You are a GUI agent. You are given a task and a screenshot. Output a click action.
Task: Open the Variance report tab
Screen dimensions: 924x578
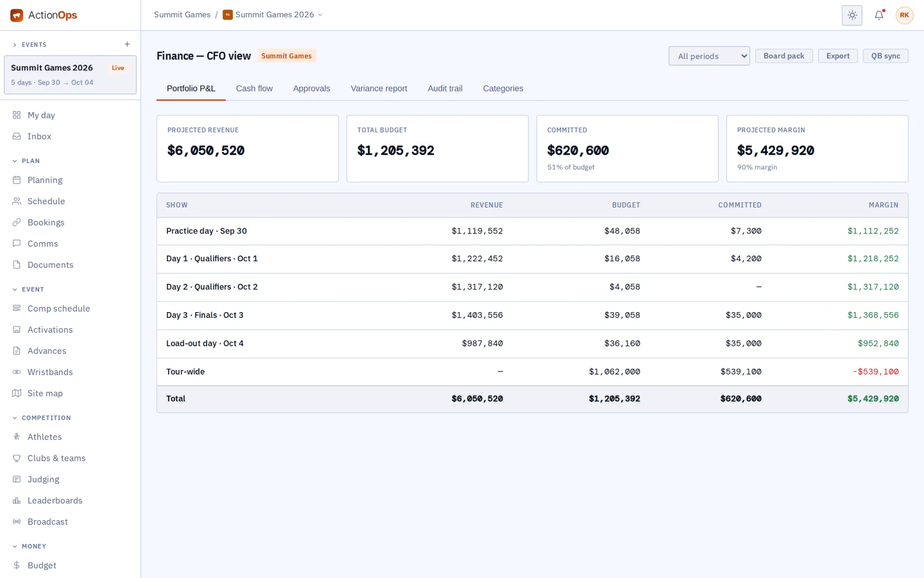coord(379,88)
